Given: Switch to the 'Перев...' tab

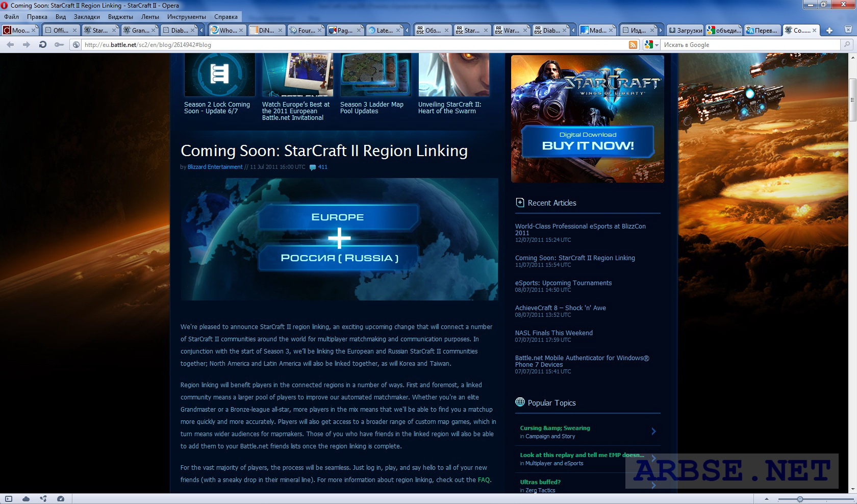Looking at the screenshot, I should (762, 30).
